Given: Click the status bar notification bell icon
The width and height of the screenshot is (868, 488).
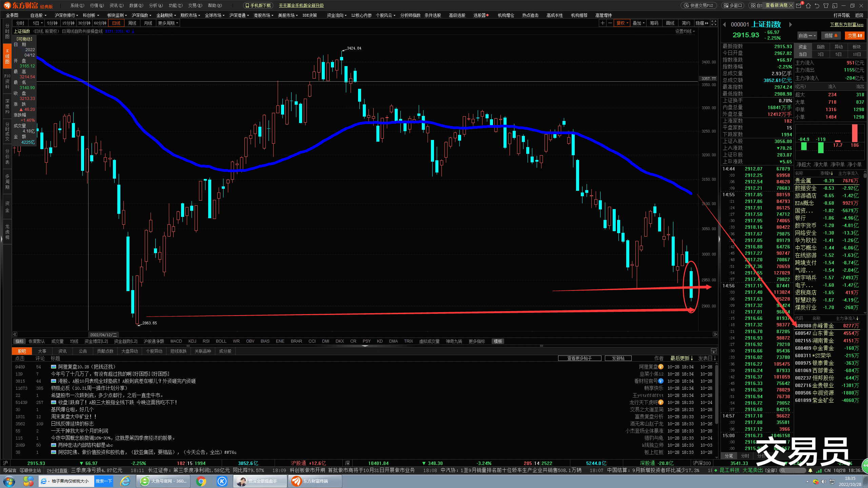Looking at the screenshot, I should pyautogui.click(x=810, y=470).
